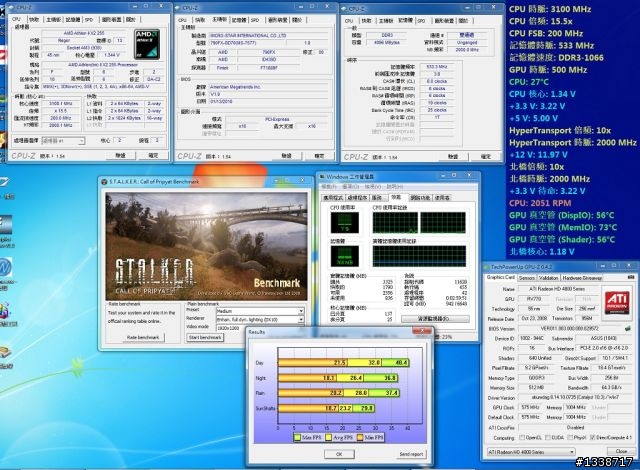Click the SunShafts bar in the Results chart
This screenshot has height=470, width=640.
327,408
